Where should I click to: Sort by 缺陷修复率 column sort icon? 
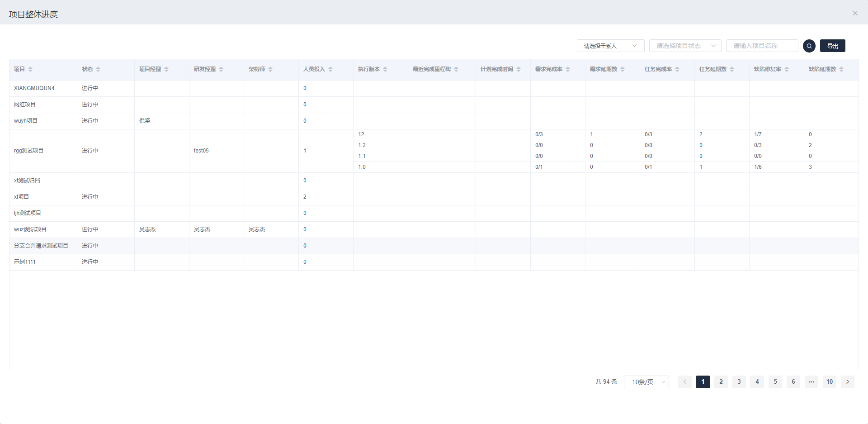[x=787, y=69]
